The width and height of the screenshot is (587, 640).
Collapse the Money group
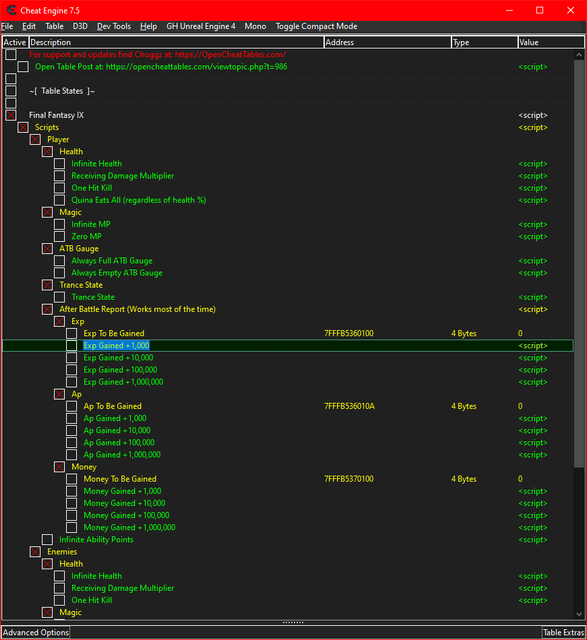point(60,467)
